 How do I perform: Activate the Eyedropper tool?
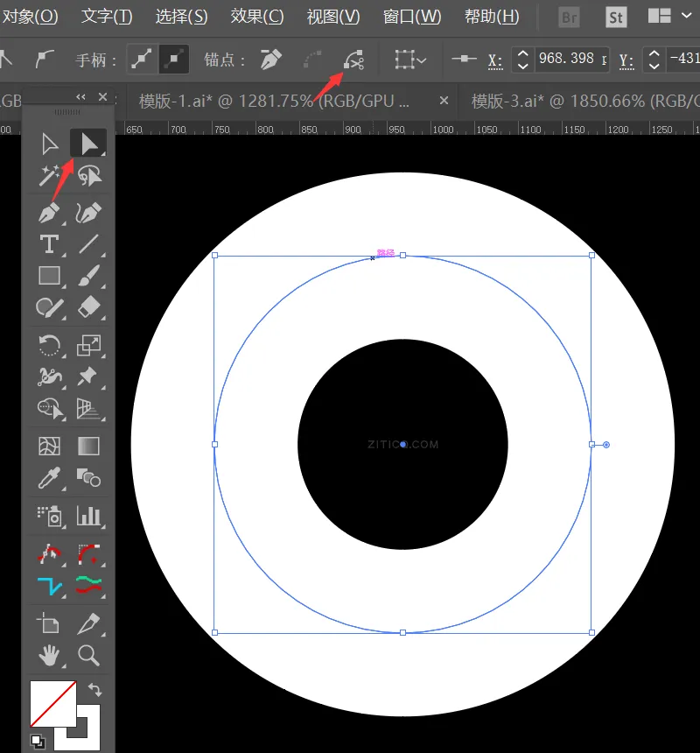pos(49,478)
